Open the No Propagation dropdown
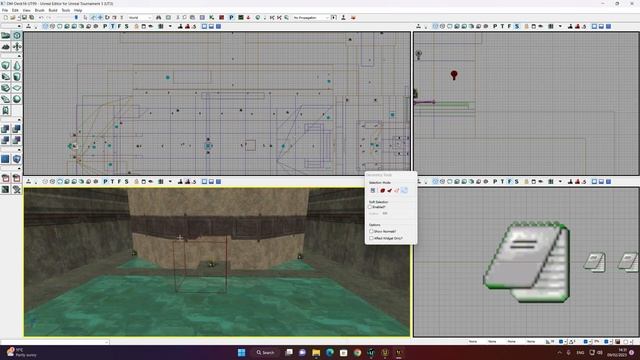Screen dimensions: 640x360 [311, 18]
